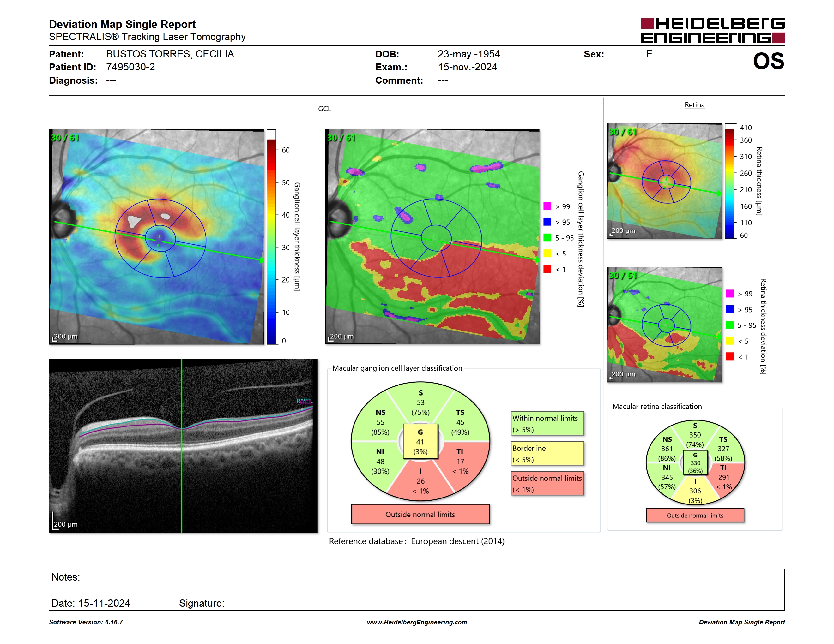Click the retina deviation map thumbnail
834x644 pixels.
coord(664,325)
